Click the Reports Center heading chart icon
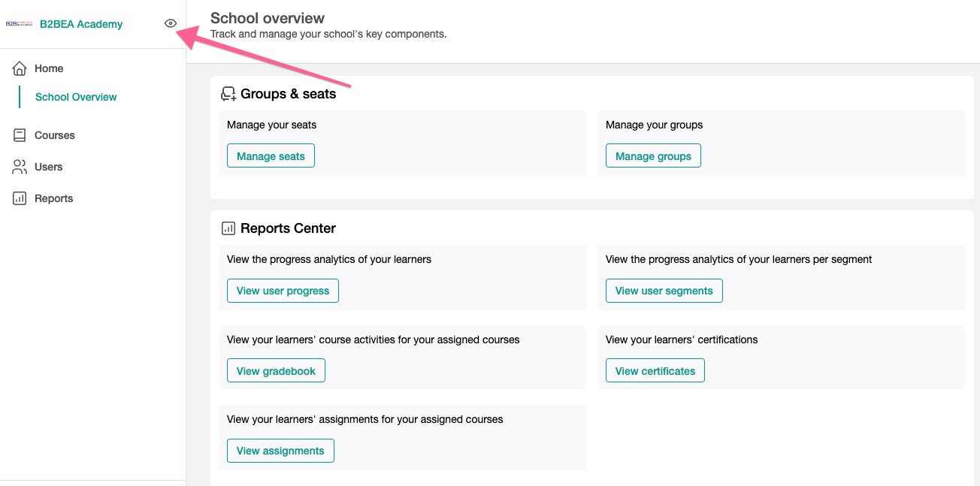980x486 pixels. coord(228,228)
